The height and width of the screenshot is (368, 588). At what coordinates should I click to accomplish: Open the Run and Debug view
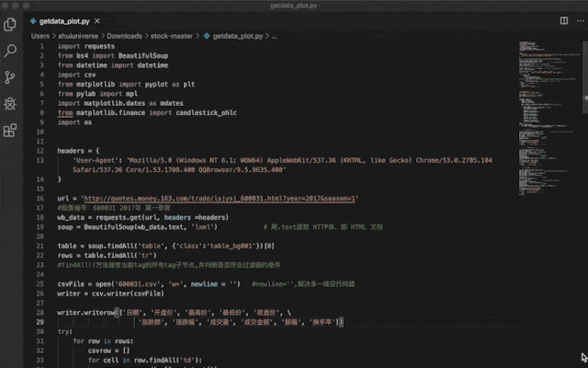(x=10, y=104)
